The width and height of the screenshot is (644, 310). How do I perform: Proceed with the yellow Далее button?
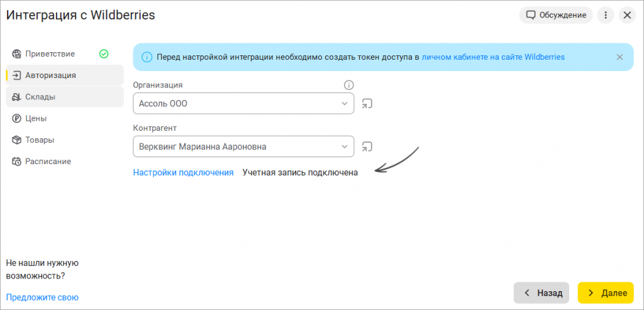pos(606,293)
